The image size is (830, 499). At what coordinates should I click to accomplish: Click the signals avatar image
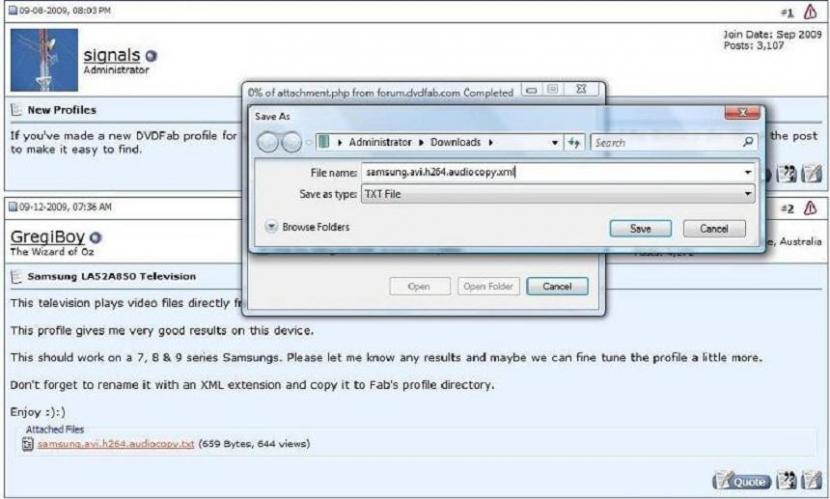pyautogui.click(x=44, y=60)
